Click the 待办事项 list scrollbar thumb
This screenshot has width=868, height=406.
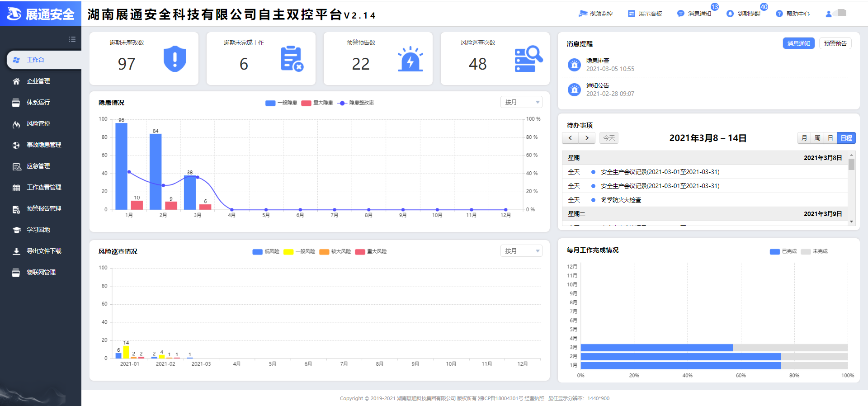(x=851, y=164)
